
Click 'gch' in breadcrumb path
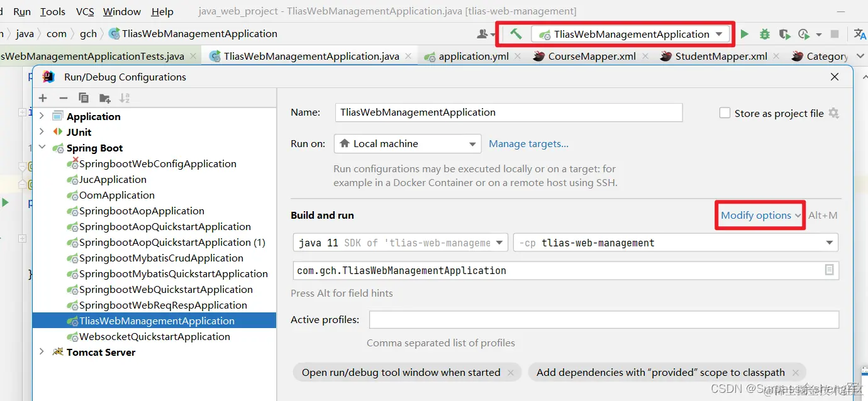click(88, 34)
